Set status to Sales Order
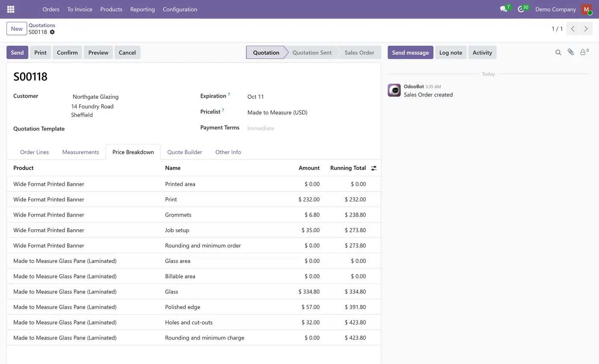599x364 pixels. coord(359,52)
